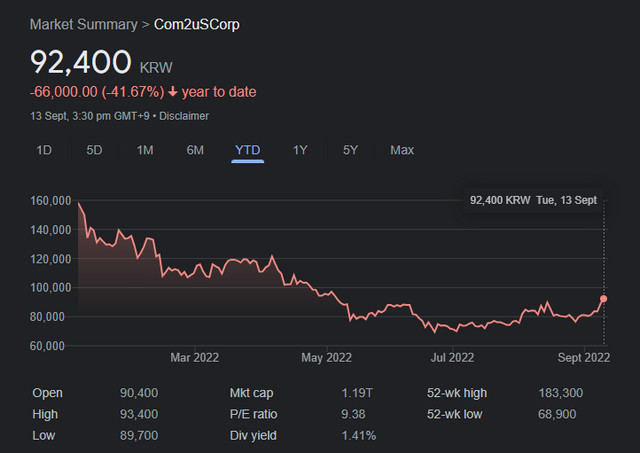Select the 5D time range tab
Image resolution: width=640 pixels, height=453 pixels.
pos(94,150)
